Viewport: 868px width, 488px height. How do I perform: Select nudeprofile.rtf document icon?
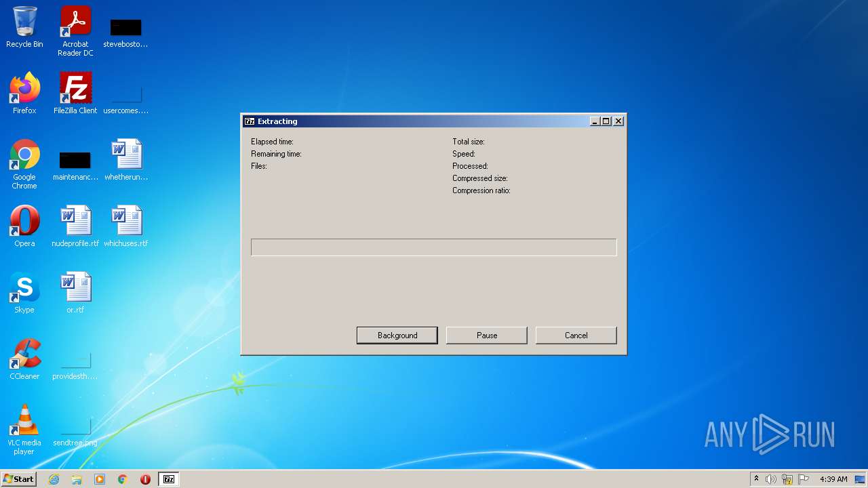click(x=75, y=226)
